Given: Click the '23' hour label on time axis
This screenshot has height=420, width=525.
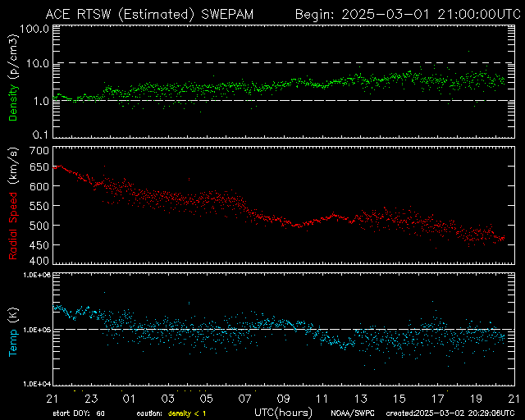Looking at the screenshot, I should click(91, 399).
